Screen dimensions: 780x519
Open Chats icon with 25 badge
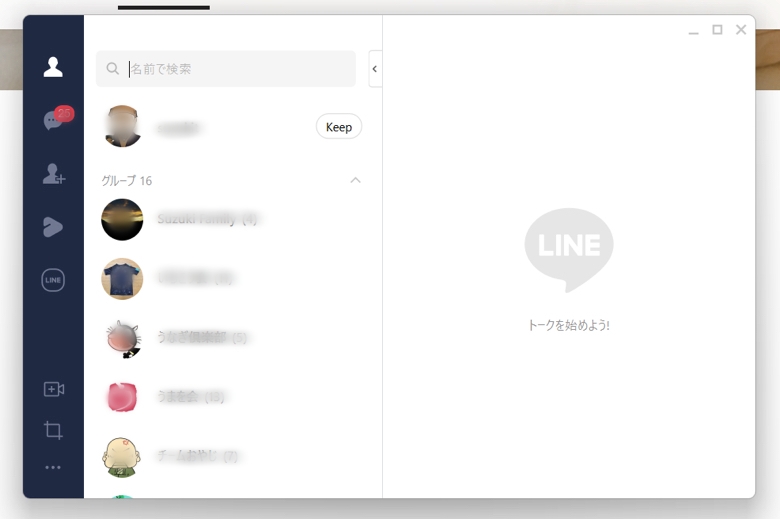[58, 118]
